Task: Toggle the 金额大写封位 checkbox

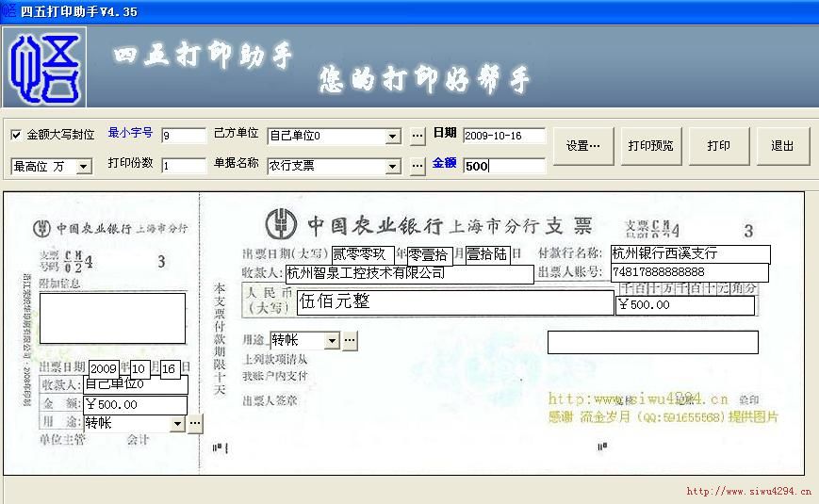Action: click(x=16, y=135)
